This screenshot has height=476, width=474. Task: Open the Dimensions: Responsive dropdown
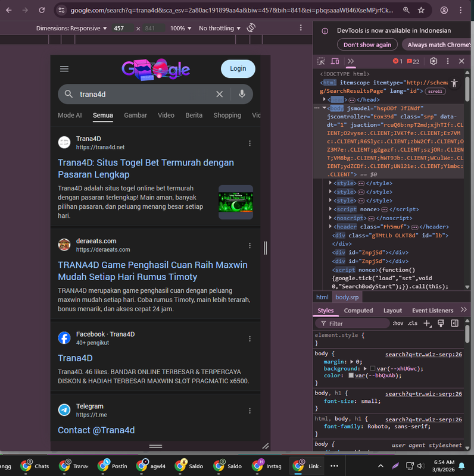click(71, 28)
